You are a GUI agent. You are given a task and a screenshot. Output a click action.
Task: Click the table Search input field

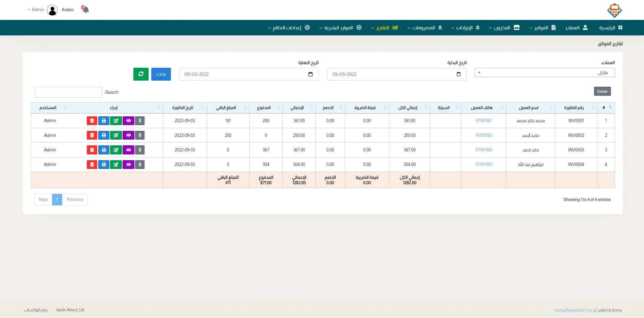[68, 92]
